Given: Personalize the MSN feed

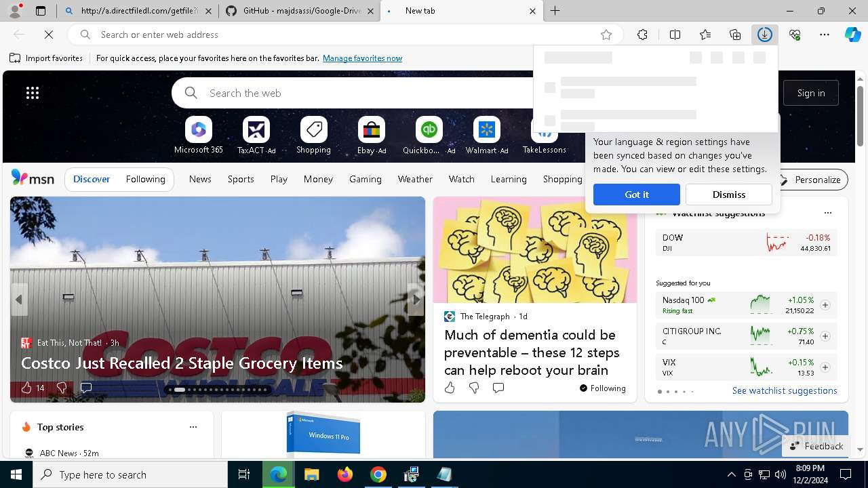Looking at the screenshot, I should 810,180.
